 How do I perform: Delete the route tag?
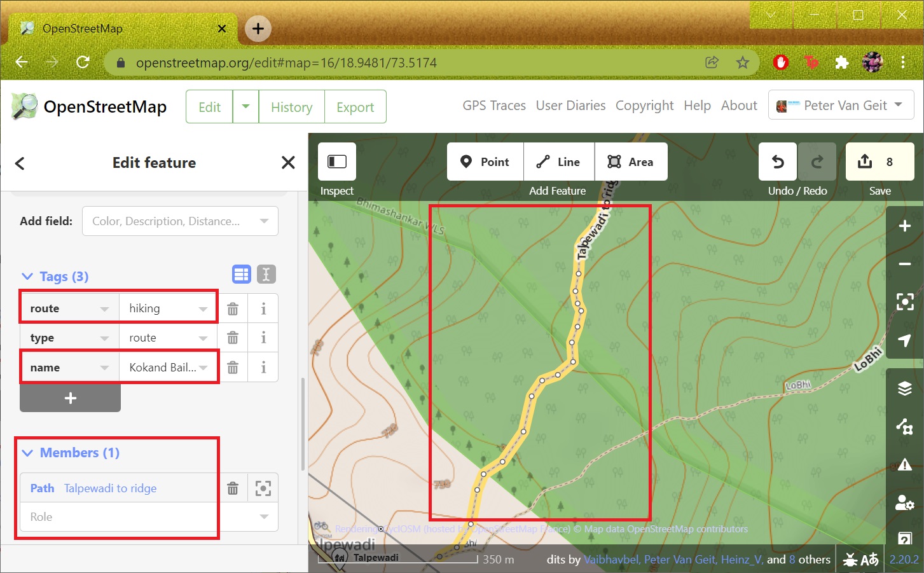tap(233, 308)
